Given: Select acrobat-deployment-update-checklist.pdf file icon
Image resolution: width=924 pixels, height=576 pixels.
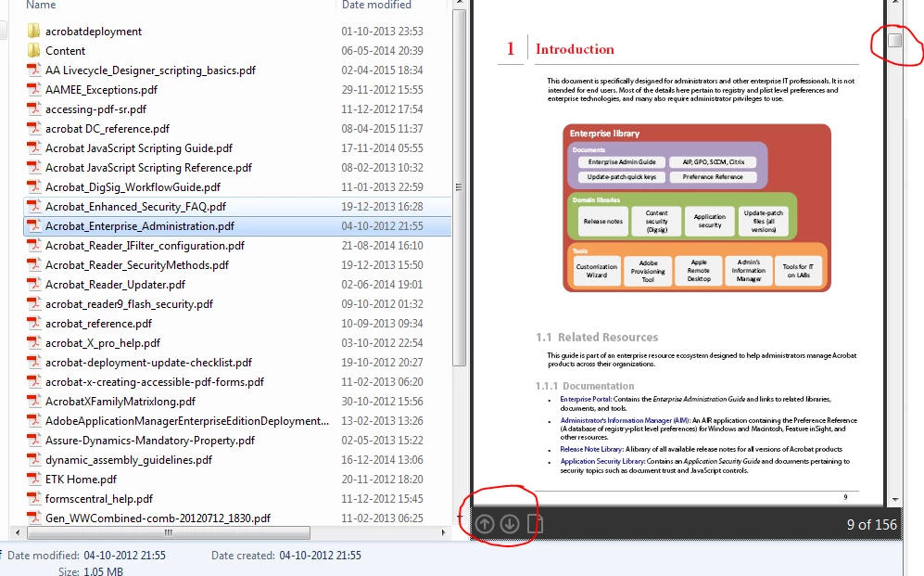Looking at the screenshot, I should coord(34,362).
